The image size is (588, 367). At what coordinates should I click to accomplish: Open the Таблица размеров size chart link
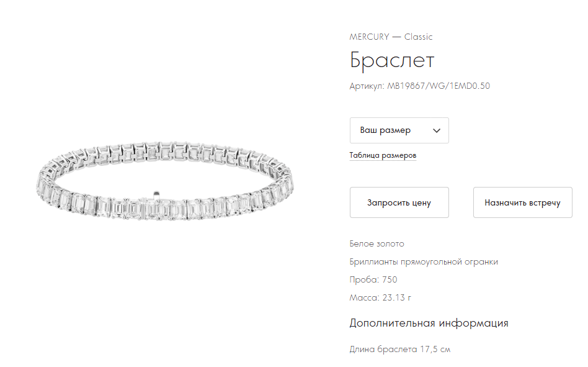383,155
